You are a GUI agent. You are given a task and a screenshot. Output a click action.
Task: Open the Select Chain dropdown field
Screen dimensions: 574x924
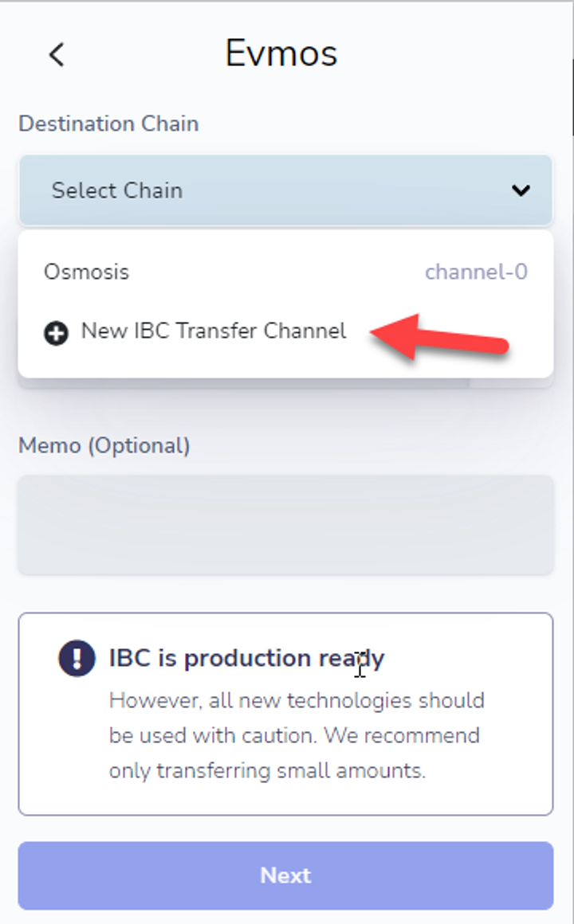coord(285,190)
